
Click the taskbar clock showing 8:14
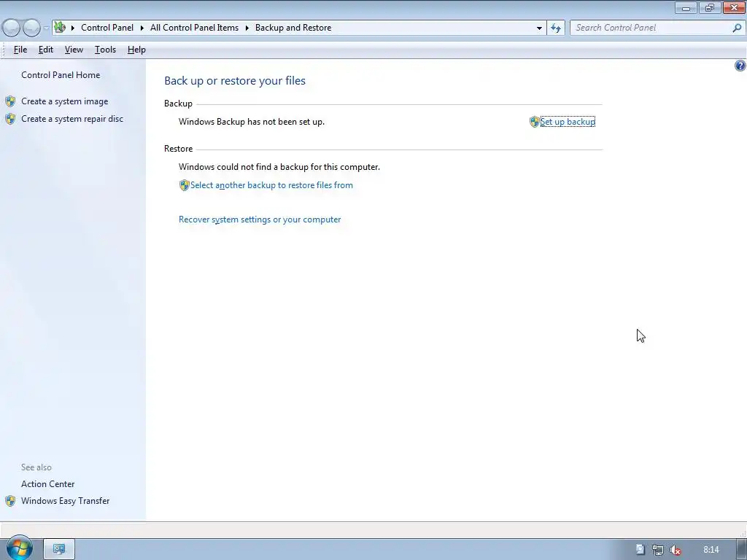(711, 550)
